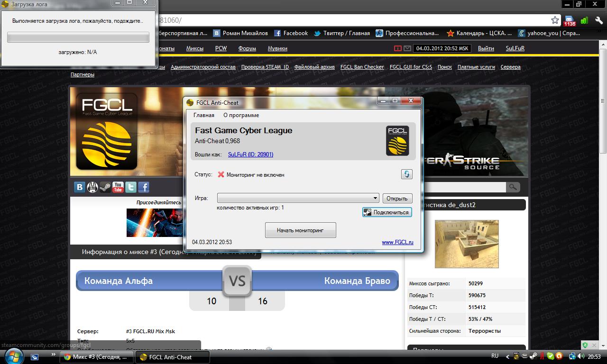Screen dimensions: 607x364
Task: Open the mail checker extension showing 1135
Action: (x=569, y=21)
